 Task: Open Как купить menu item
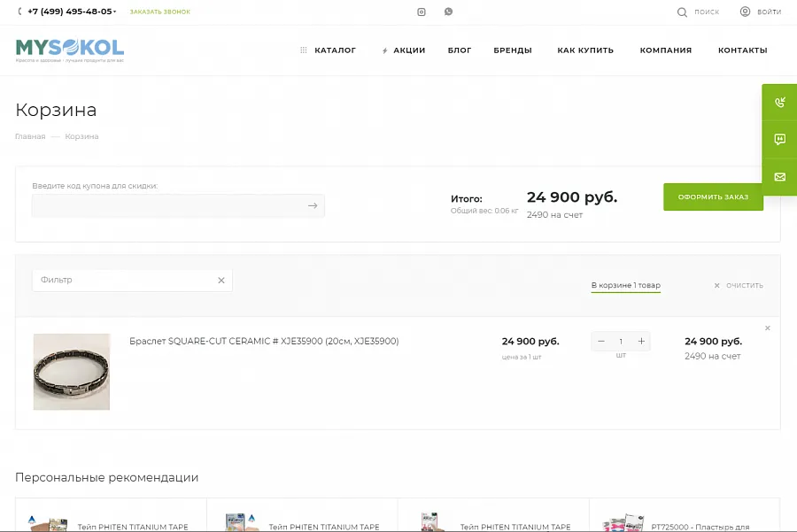click(x=585, y=50)
